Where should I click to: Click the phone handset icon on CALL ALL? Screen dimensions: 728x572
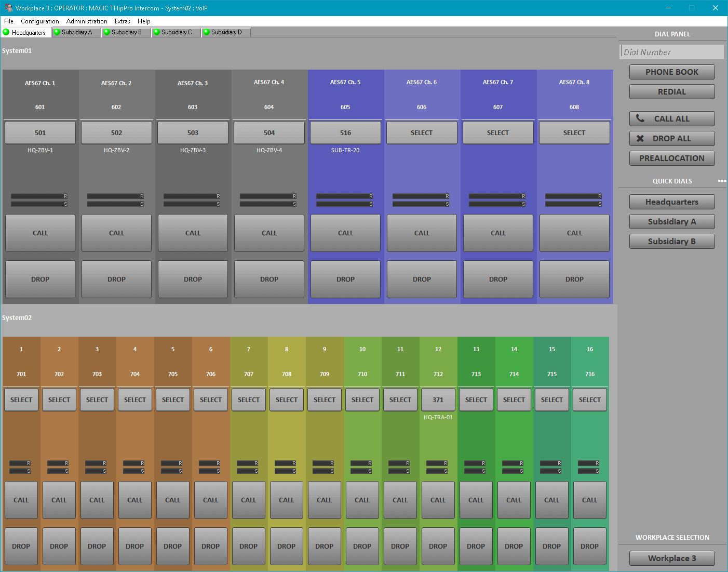641,118
